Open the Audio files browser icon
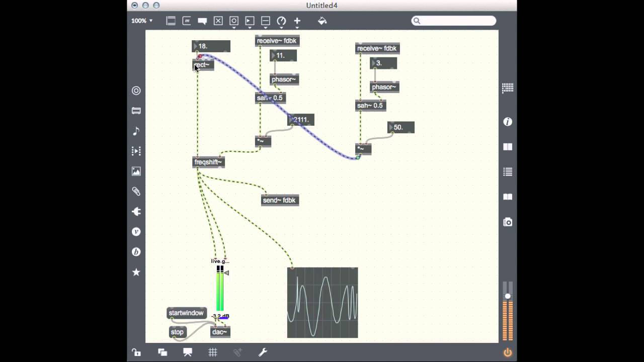The image size is (644, 362). pyautogui.click(x=136, y=131)
